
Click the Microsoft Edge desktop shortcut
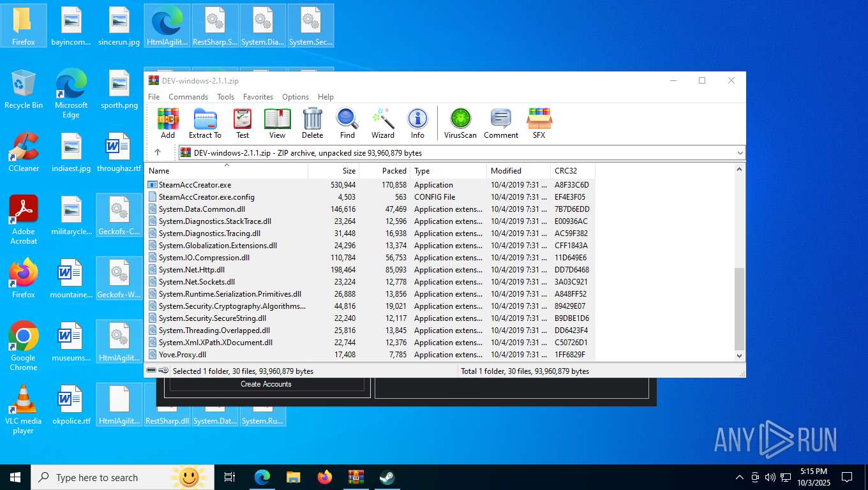tap(71, 94)
